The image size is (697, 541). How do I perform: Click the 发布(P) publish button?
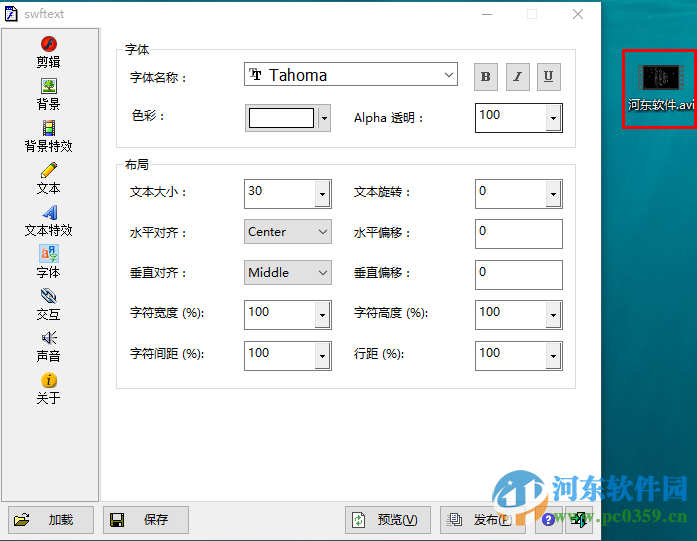483,519
